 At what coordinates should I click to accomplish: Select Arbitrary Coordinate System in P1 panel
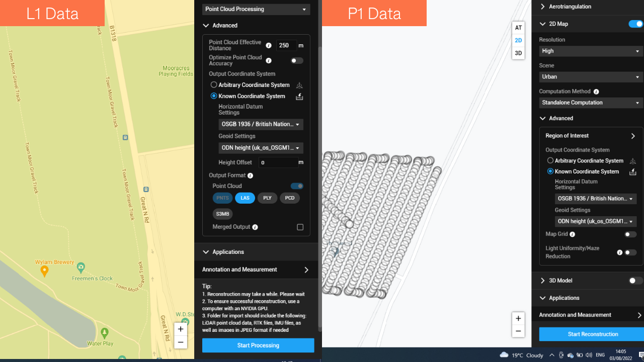[550, 161]
